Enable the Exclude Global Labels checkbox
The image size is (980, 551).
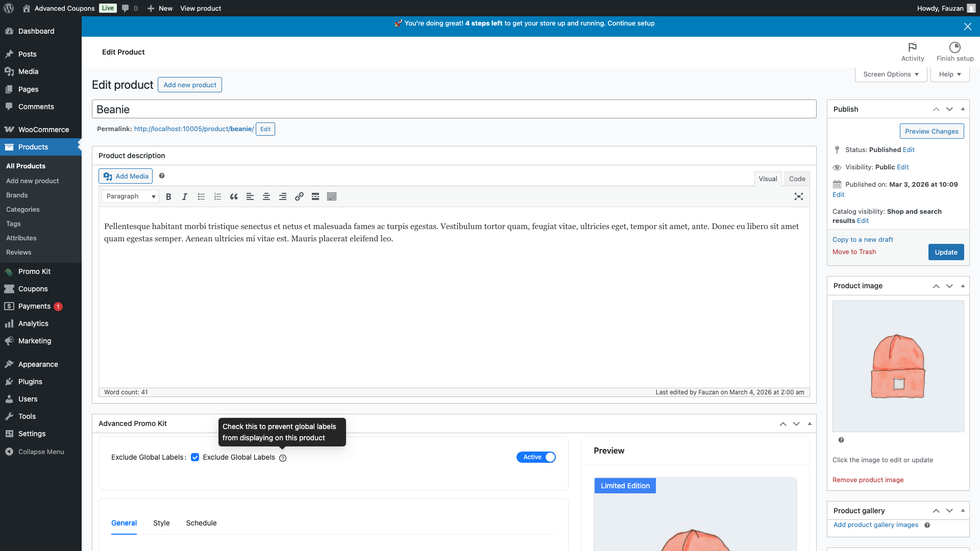pos(195,457)
